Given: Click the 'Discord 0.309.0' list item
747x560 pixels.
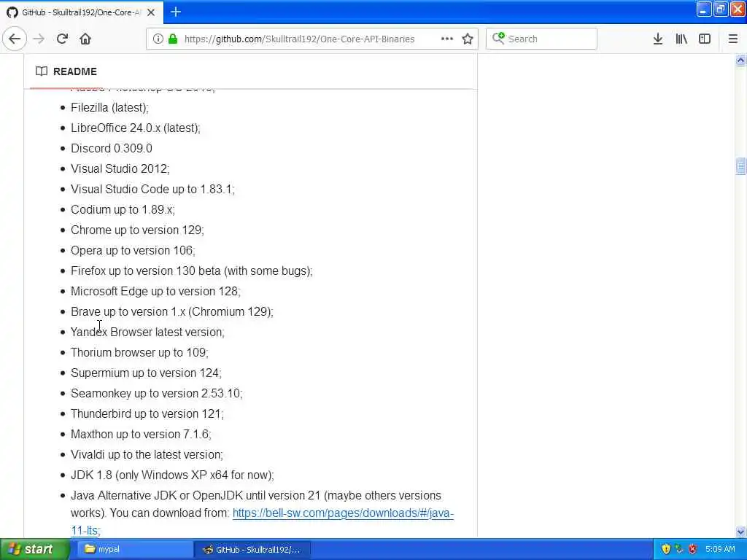Looking at the screenshot, I should tap(112, 149).
